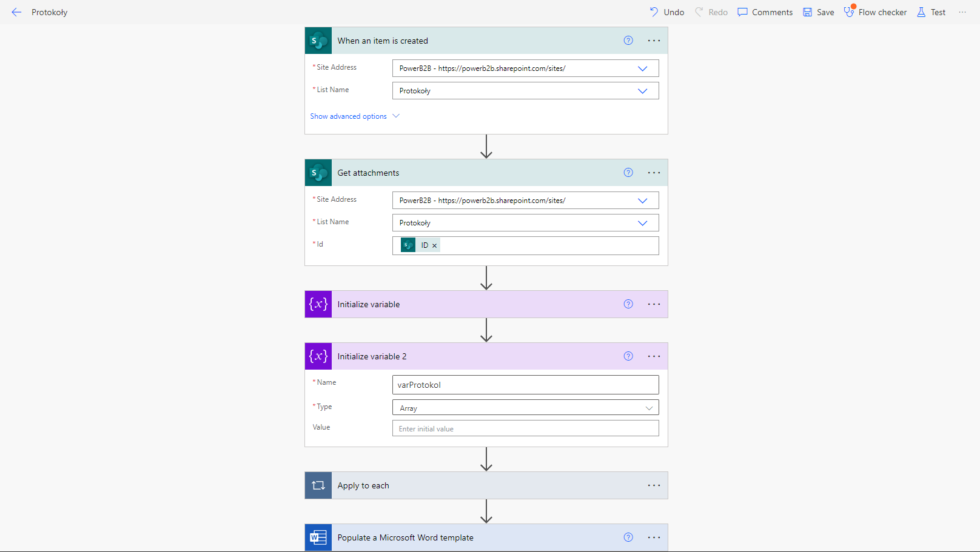
Task: Open the Type dropdown showing Array
Action: click(x=648, y=408)
